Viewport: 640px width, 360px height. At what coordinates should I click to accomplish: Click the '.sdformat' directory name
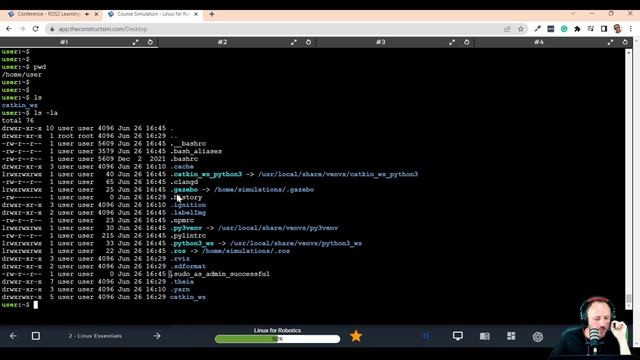click(x=188, y=267)
